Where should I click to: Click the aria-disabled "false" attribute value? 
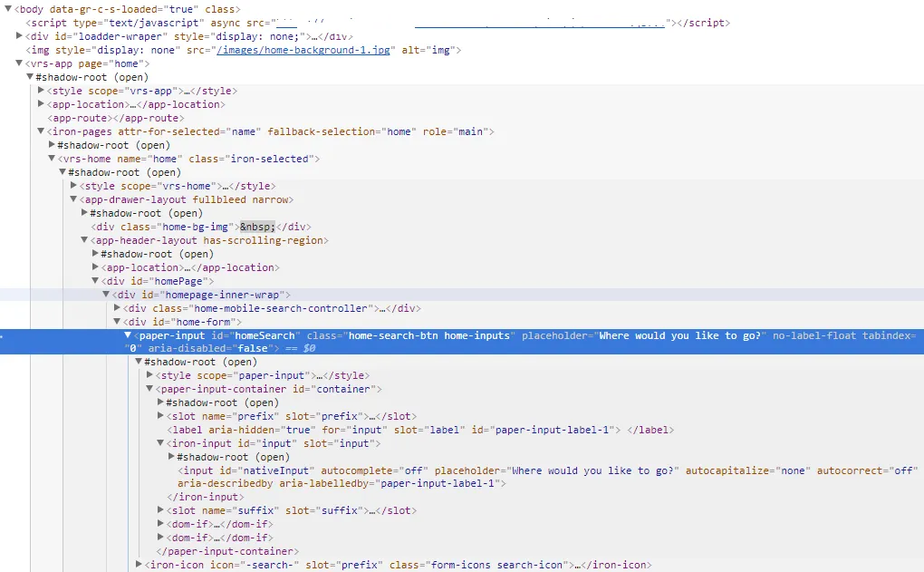(x=253, y=348)
